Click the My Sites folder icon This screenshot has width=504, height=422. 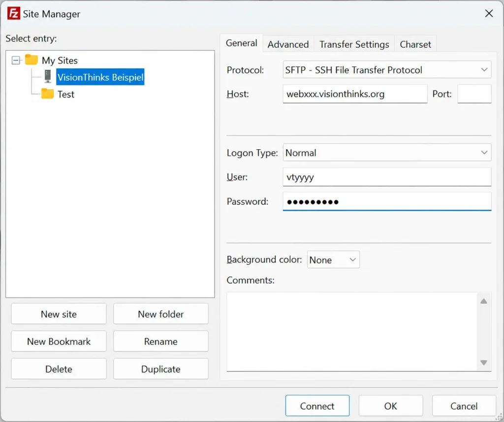(31, 60)
